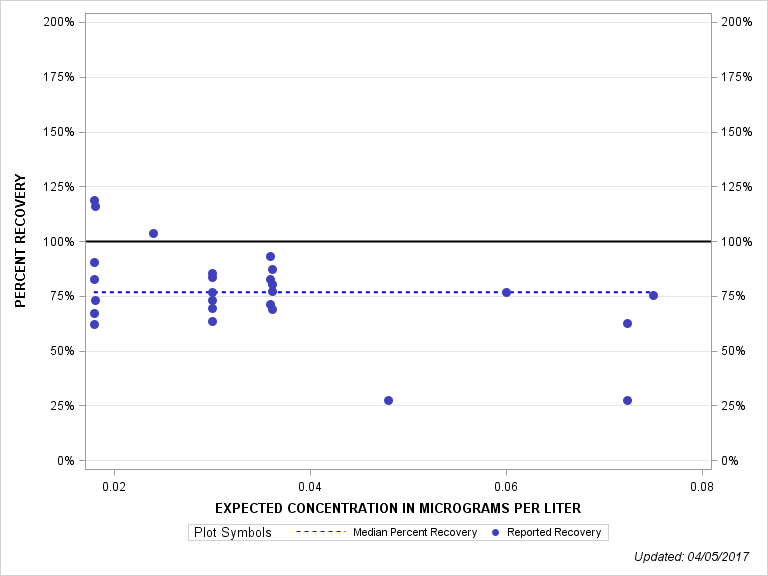Viewport: 768px width, 576px height.
Task: Click the Updated: 04/05/2017 note
Action: click(692, 557)
